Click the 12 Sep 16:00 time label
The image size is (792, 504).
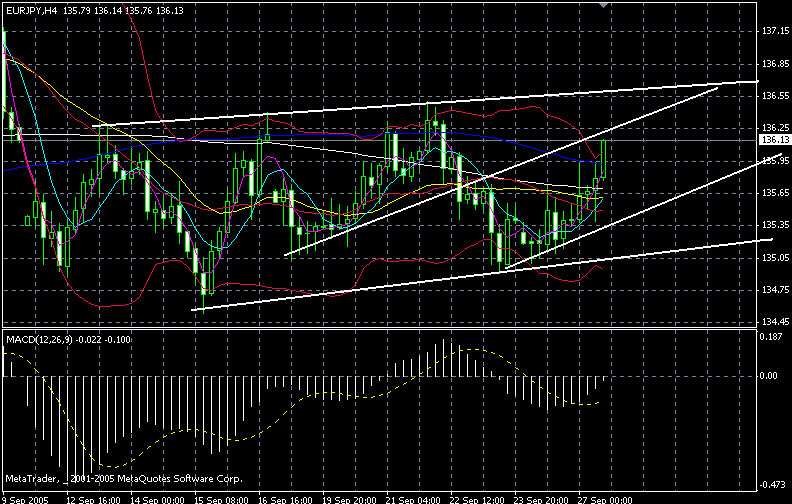coord(93,500)
